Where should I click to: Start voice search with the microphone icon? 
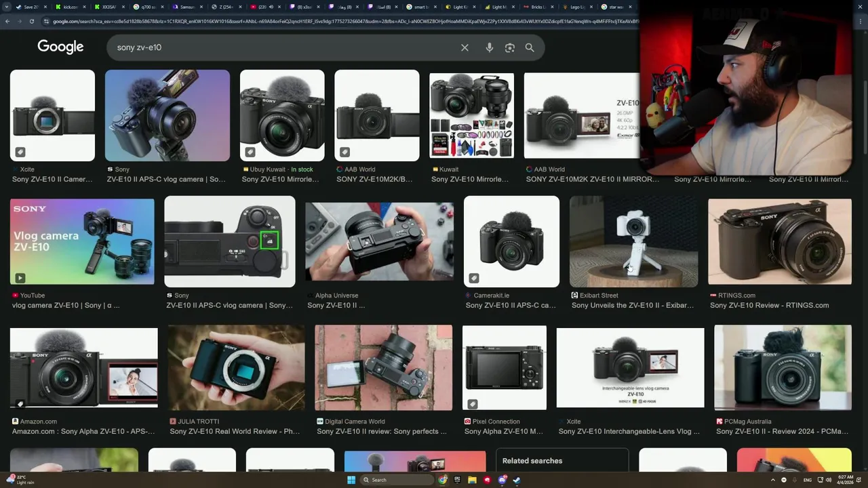tap(490, 47)
